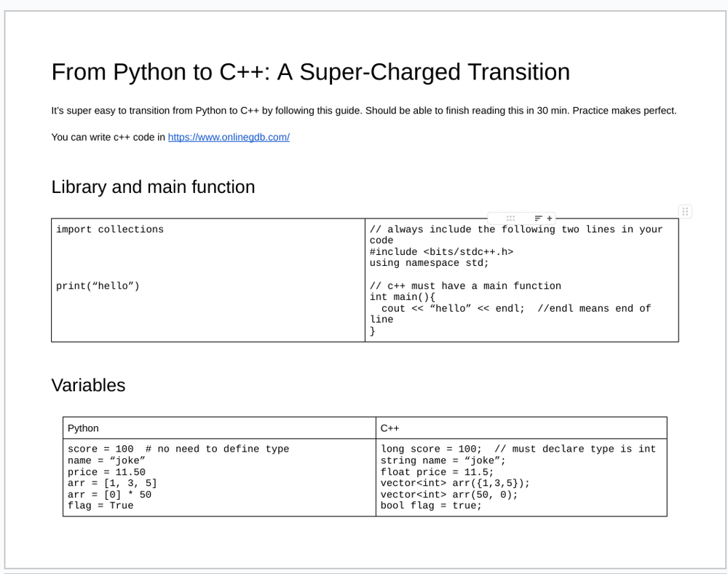This screenshot has height=574, width=728.
Task: Click the column drag handle dots
Action: [510, 218]
